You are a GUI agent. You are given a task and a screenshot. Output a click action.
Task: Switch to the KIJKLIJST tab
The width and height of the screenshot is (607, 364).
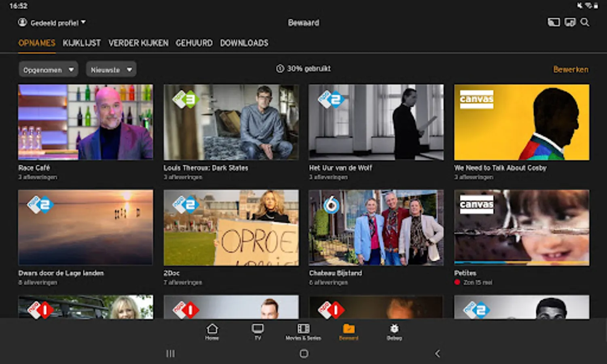coord(82,43)
